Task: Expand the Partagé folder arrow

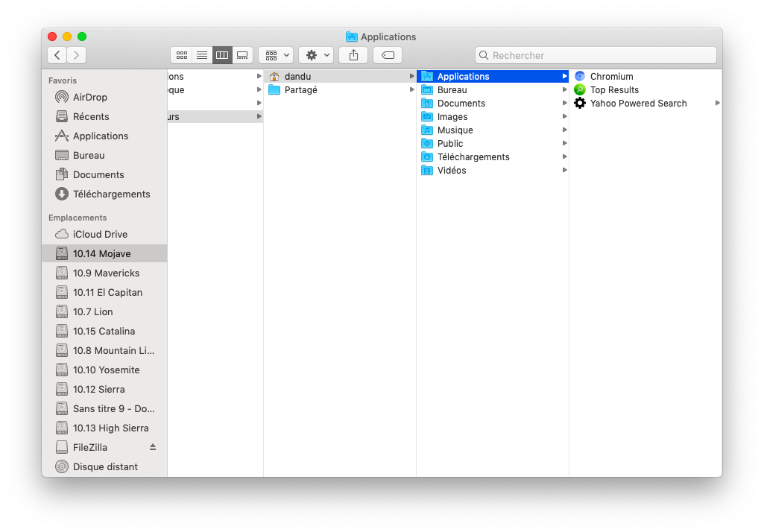Action: click(411, 89)
